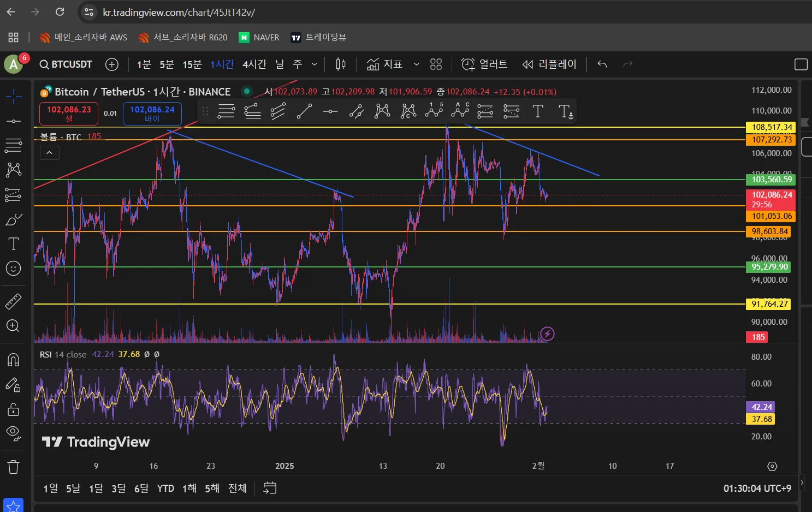Select the trash can remove-drawings icon
The image size is (812, 512).
13,467
